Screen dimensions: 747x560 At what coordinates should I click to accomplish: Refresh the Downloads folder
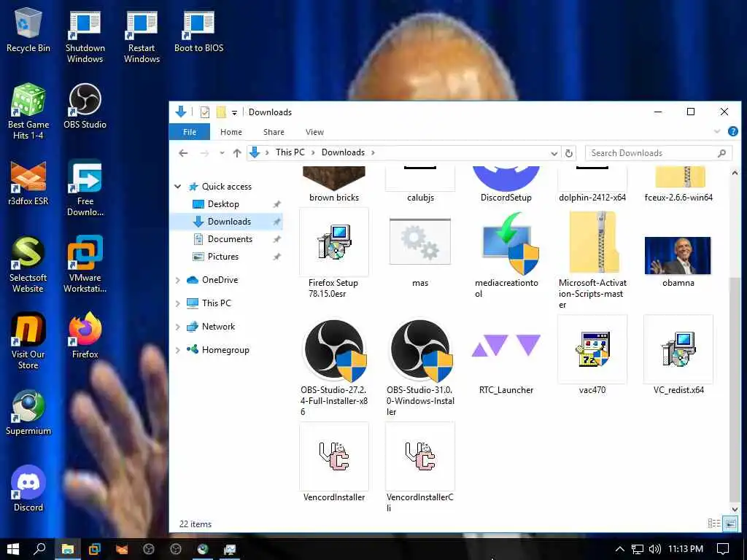[x=569, y=153]
